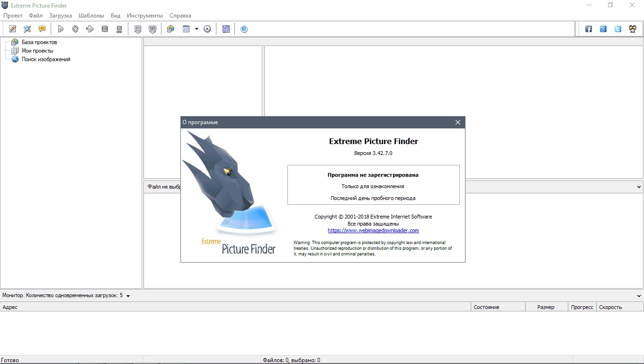Click Последний день пробного периода text

pyautogui.click(x=373, y=198)
